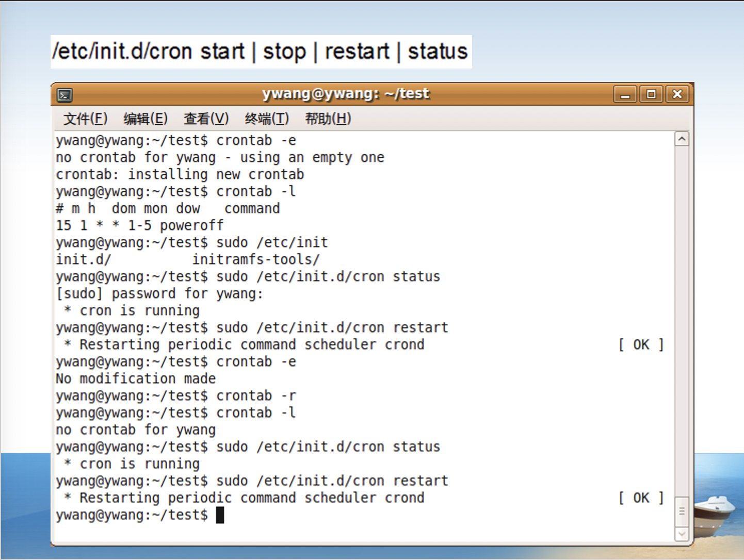
Task: Click the line 'crontab: installing new crontab'
Action: point(180,175)
